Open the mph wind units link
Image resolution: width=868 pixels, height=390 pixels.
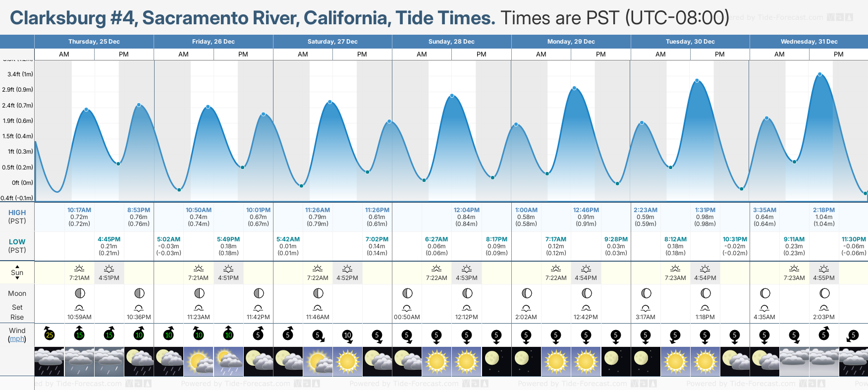(17, 338)
